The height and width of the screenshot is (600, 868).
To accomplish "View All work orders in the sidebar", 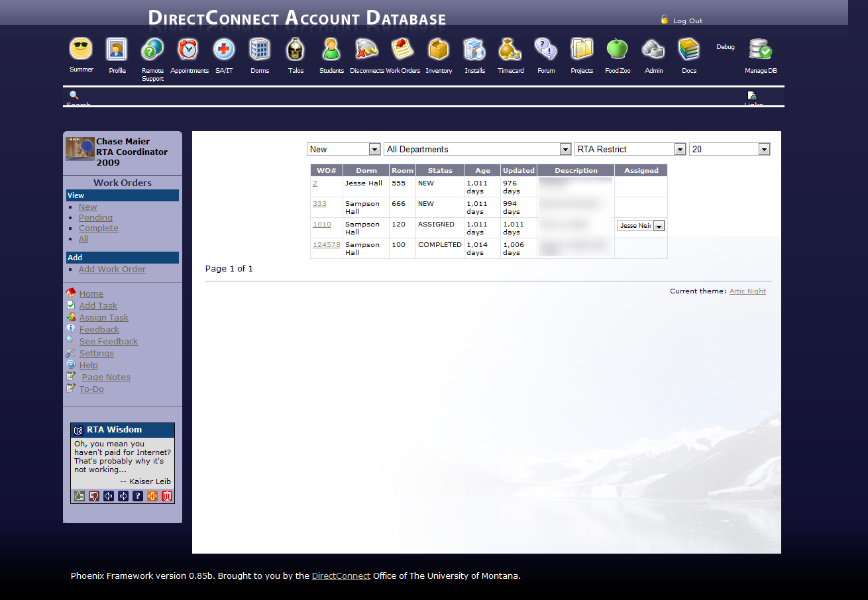I will pyautogui.click(x=83, y=239).
